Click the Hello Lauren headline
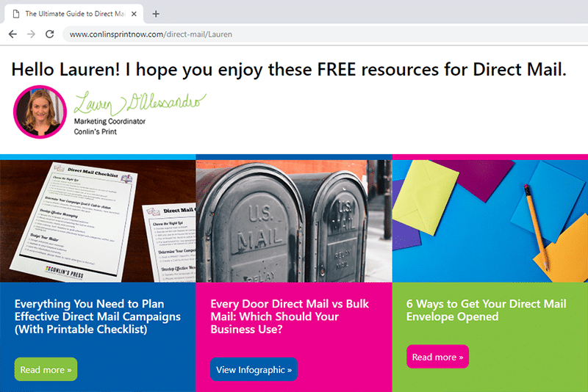This screenshot has width=588, height=392. 289,69
